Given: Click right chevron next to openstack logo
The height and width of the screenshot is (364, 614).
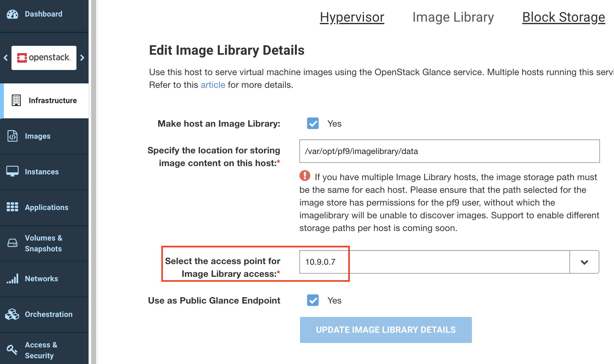Looking at the screenshot, I should coord(82,58).
